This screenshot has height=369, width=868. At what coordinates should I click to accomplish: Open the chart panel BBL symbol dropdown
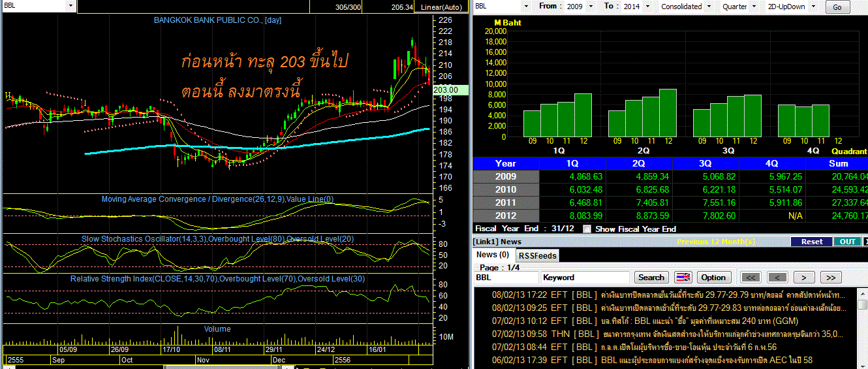point(70,5)
